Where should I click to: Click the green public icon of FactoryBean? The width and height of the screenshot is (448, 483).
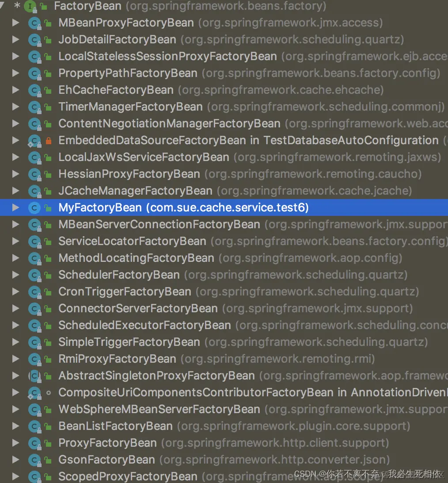coord(43,6)
